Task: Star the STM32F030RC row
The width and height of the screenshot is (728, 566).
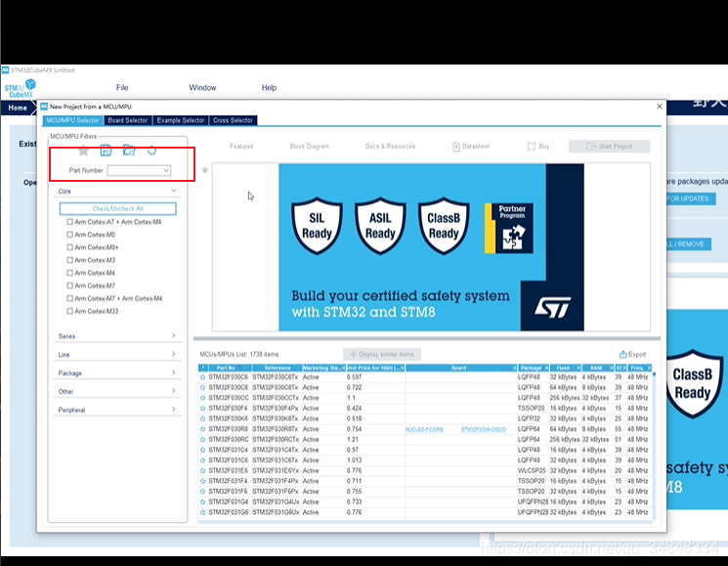Action: (202, 439)
